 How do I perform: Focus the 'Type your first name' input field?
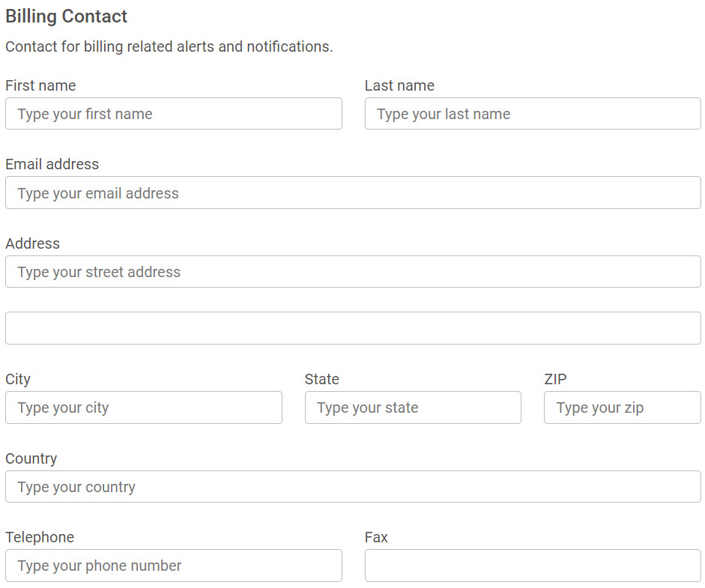[x=173, y=114]
